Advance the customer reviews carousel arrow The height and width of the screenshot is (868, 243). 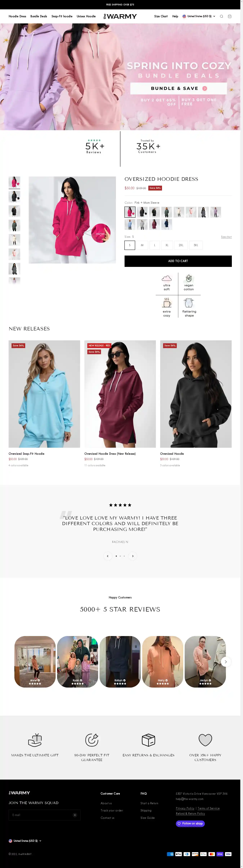[226, 662]
